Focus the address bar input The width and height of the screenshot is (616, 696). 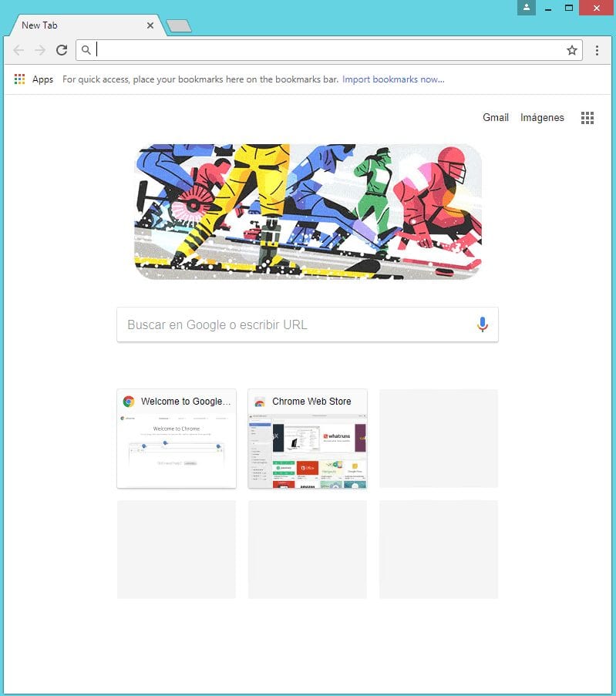[x=328, y=50]
